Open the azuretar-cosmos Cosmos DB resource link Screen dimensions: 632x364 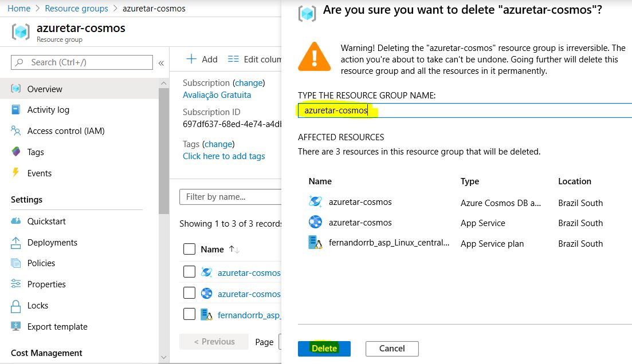click(249, 273)
